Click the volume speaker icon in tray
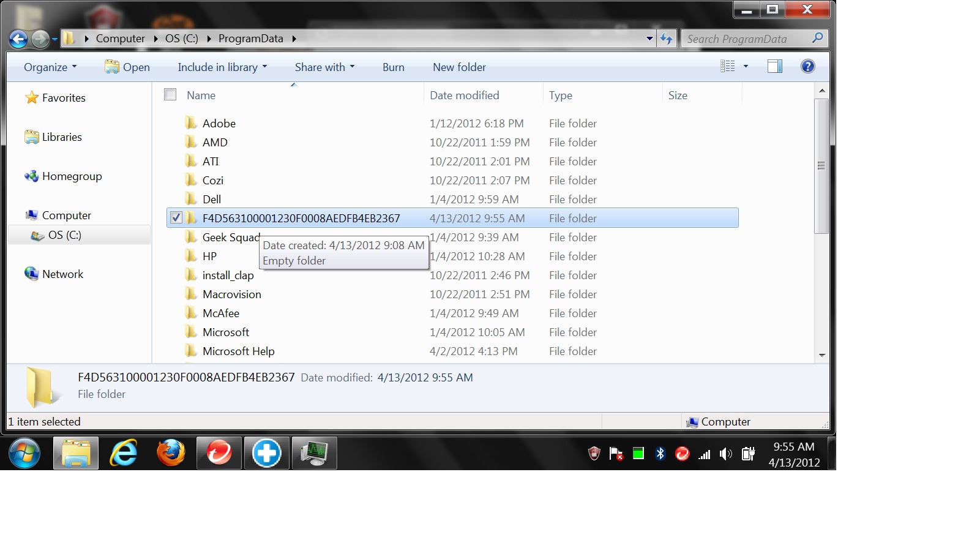980x551 pixels. 726,454
